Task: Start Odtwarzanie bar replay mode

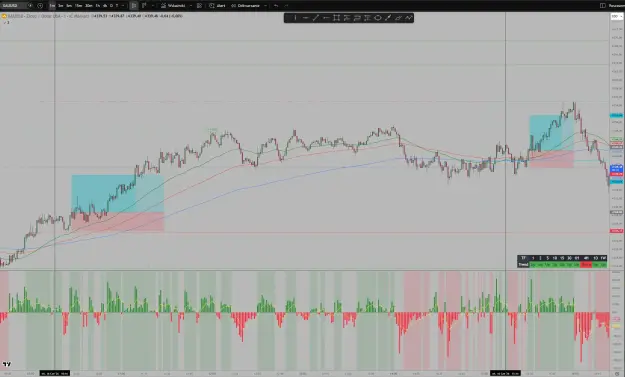Action: pyautogui.click(x=245, y=6)
